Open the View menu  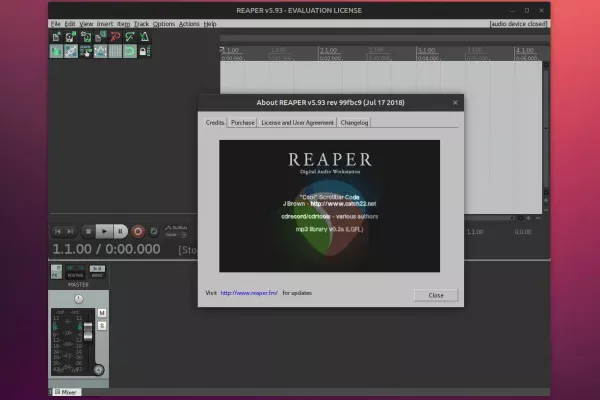[86, 24]
